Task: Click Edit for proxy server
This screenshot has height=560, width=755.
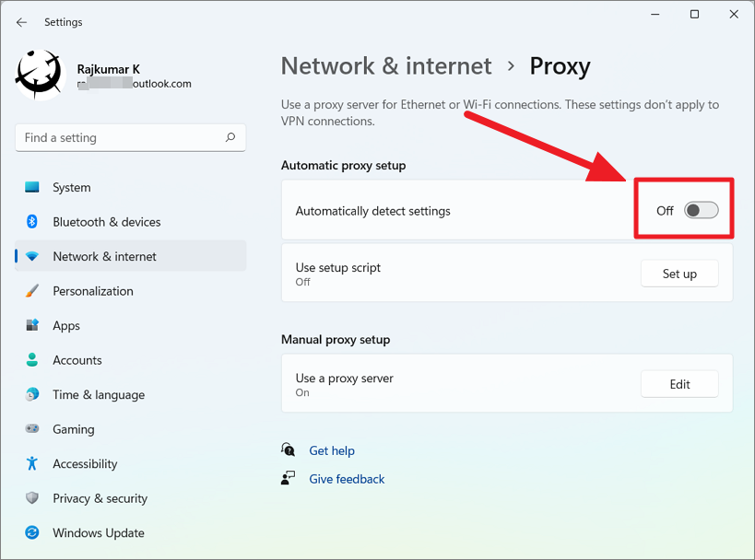Action: tap(679, 384)
